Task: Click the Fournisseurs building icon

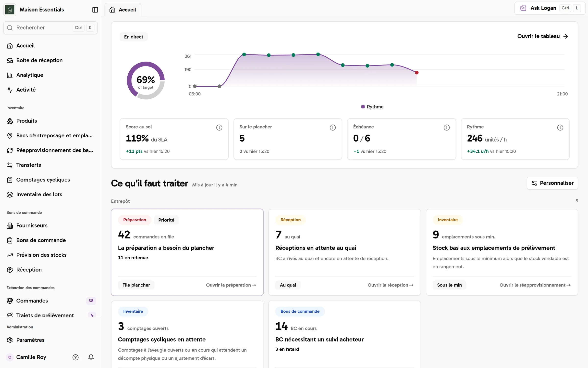Action: [10, 225]
